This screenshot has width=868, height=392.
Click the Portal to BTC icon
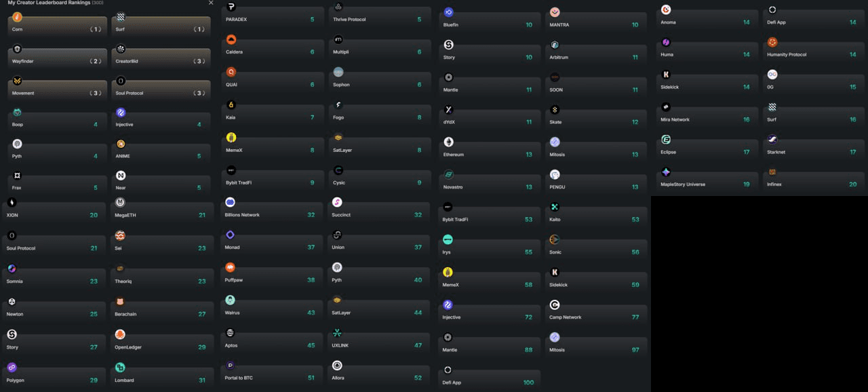click(x=230, y=365)
